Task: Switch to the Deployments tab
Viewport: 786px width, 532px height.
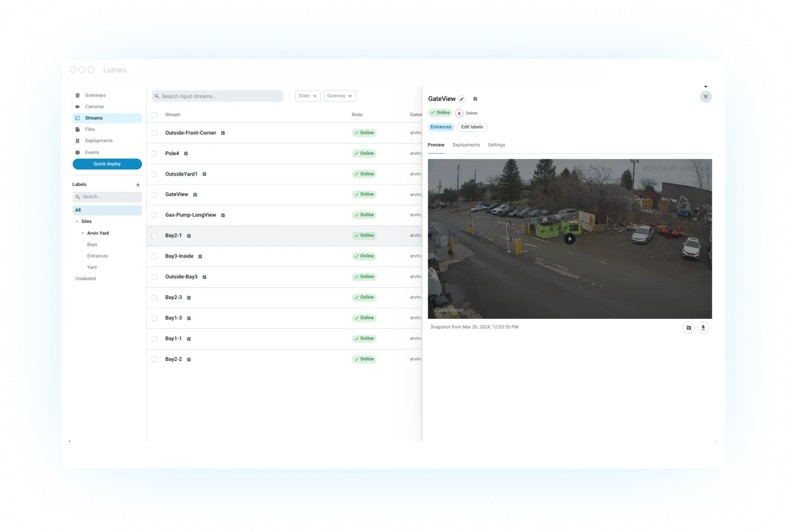Action: point(466,145)
